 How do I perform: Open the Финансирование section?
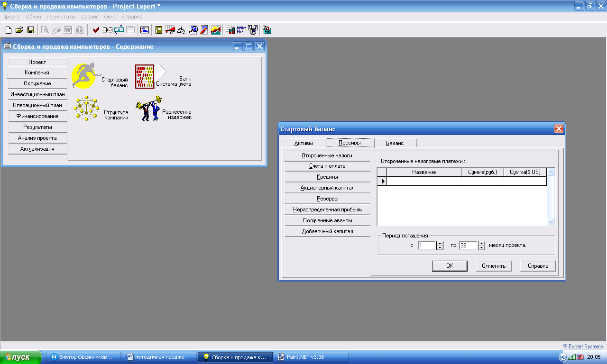[37, 116]
